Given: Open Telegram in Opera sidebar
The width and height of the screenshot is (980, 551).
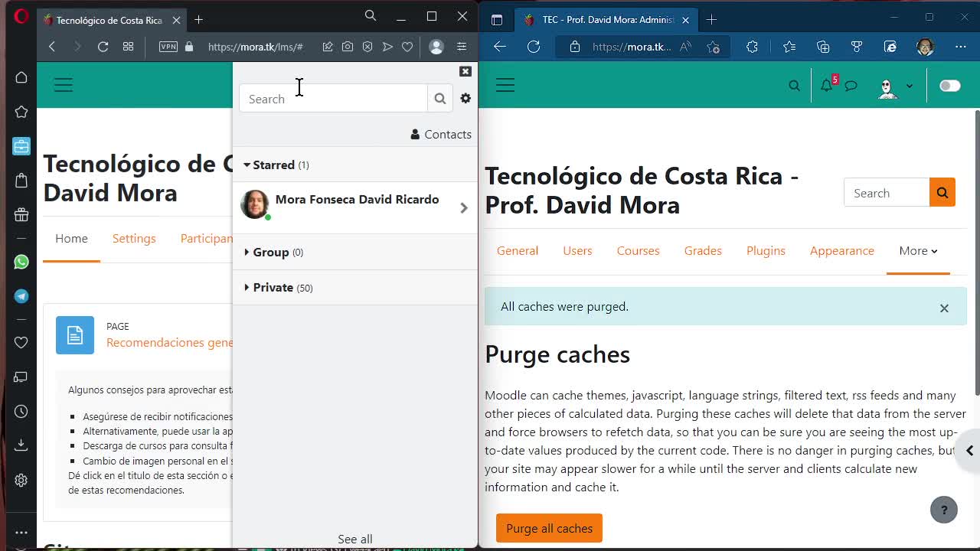Looking at the screenshot, I should [x=21, y=296].
